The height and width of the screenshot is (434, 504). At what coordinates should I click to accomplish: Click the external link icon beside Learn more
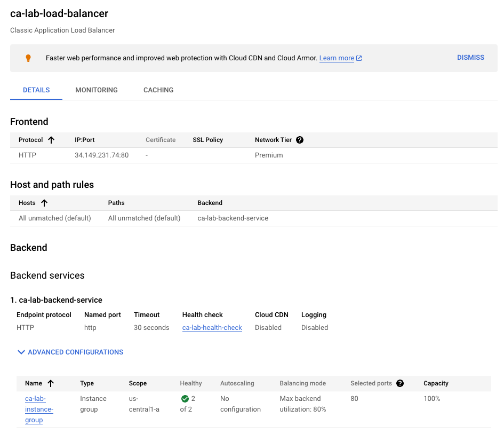359,58
